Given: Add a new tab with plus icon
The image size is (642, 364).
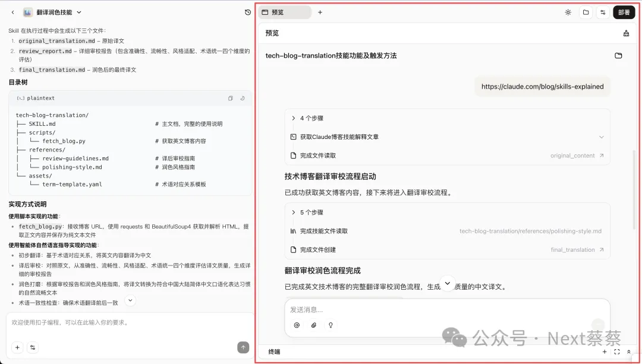Looking at the screenshot, I should point(320,12).
